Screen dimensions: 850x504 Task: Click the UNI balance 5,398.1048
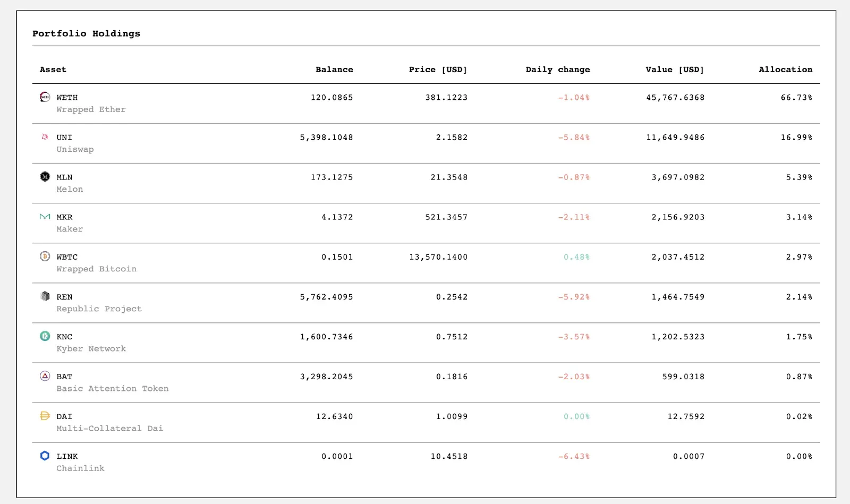click(327, 138)
